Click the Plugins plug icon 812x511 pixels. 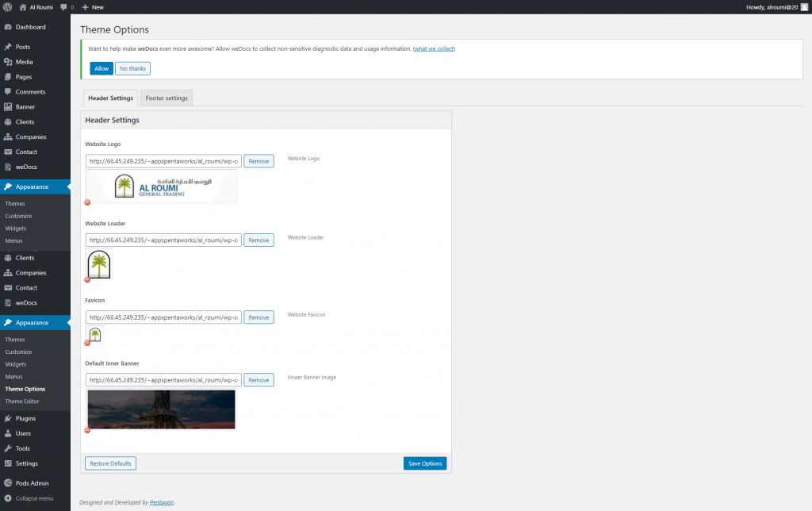(8, 418)
